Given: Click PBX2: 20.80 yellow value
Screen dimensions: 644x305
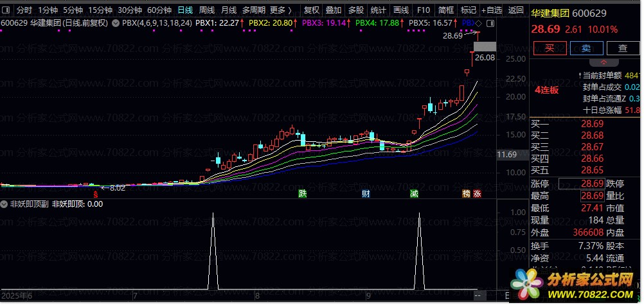Looking at the screenshot, I should (x=273, y=23).
